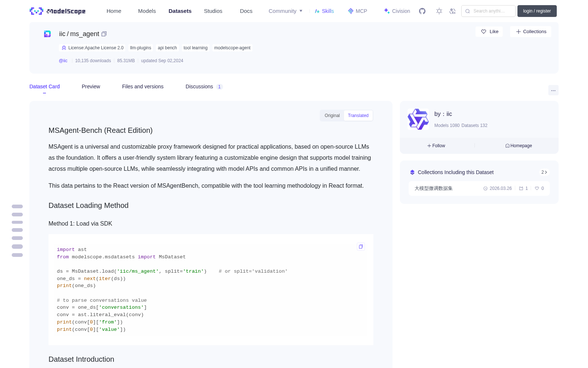Click the "by : iic" author name
This screenshot has width=588, height=368.
pyautogui.click(x=443, y=114)
